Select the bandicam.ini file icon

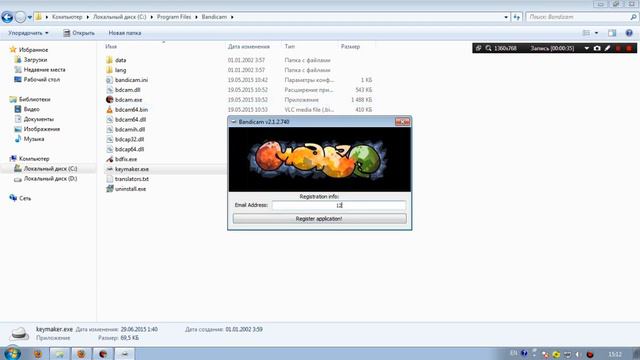(109, 80)
